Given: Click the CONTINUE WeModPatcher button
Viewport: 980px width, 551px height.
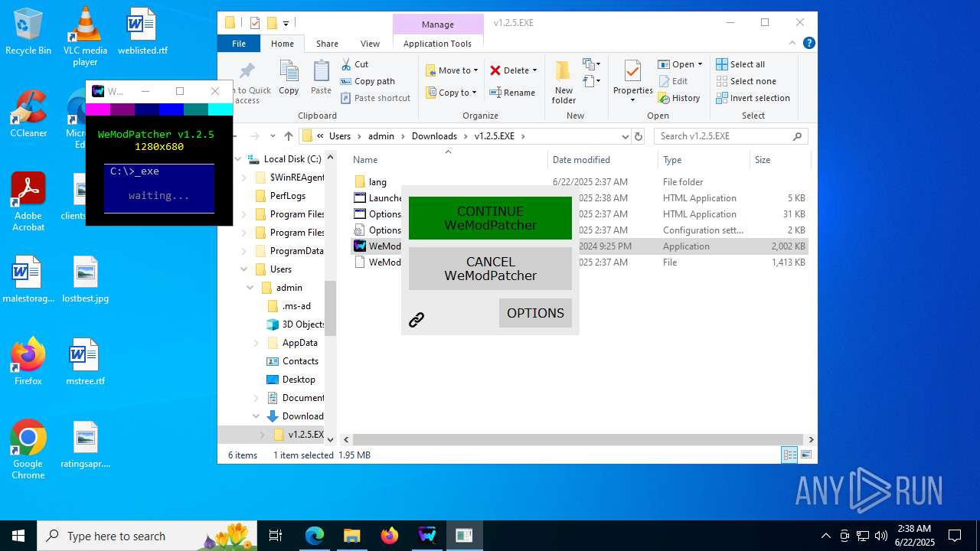Looking at the screenshot, I should (490, 218).
